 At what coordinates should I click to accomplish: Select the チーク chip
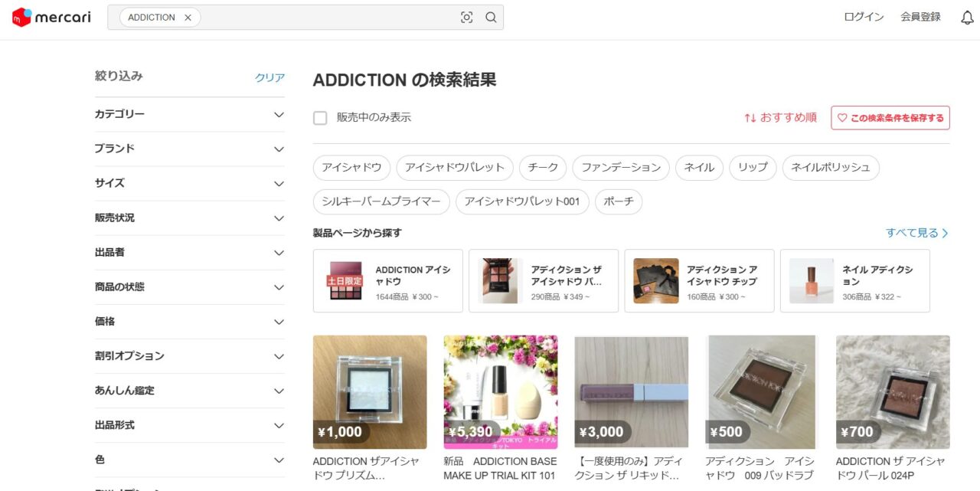point(543,168)
